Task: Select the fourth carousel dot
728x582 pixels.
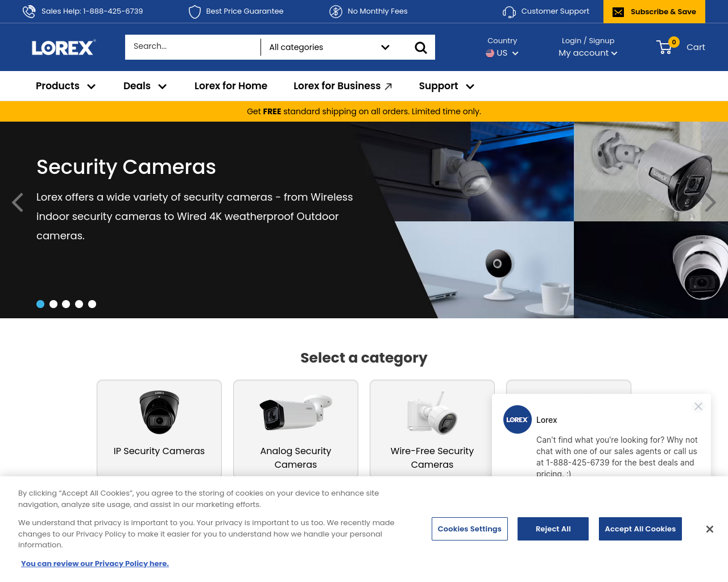Action: [x=79, y=304]
